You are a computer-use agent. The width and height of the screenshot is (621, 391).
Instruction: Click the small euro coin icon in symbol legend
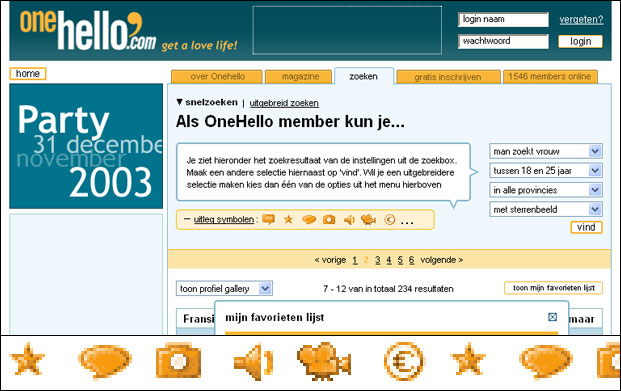[x=390, y=219]
